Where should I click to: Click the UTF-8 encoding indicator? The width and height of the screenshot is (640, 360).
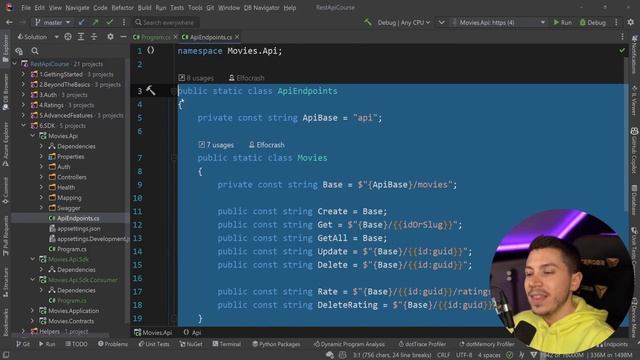[x=464, y=355]
